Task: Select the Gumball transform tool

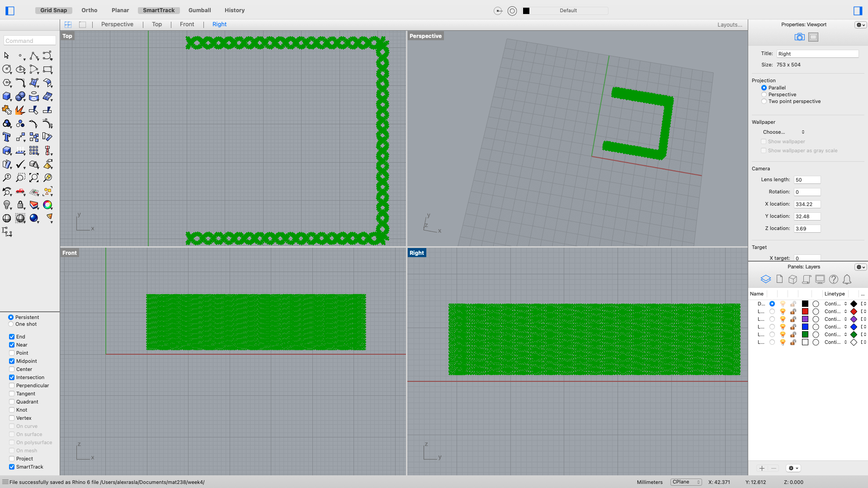Action: [199, 10]
